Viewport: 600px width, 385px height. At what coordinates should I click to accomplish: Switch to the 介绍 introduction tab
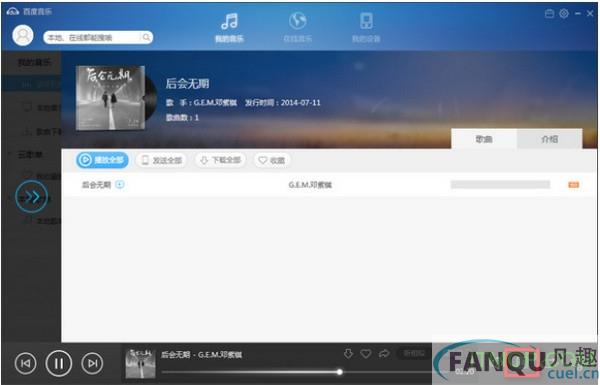[549, 139]
